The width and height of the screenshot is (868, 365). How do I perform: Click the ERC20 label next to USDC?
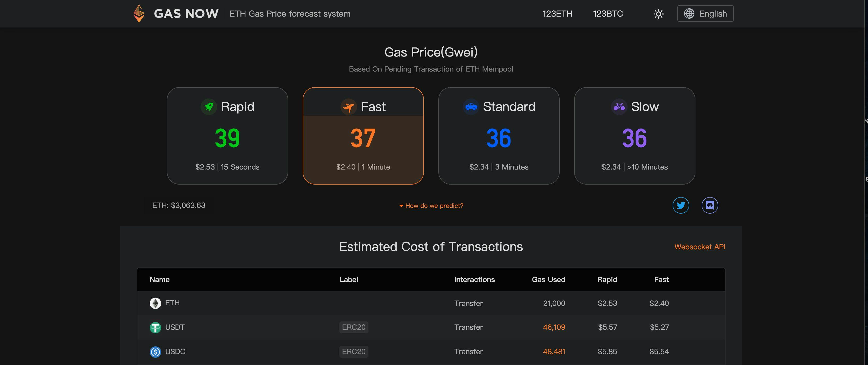tap(353, 352)
